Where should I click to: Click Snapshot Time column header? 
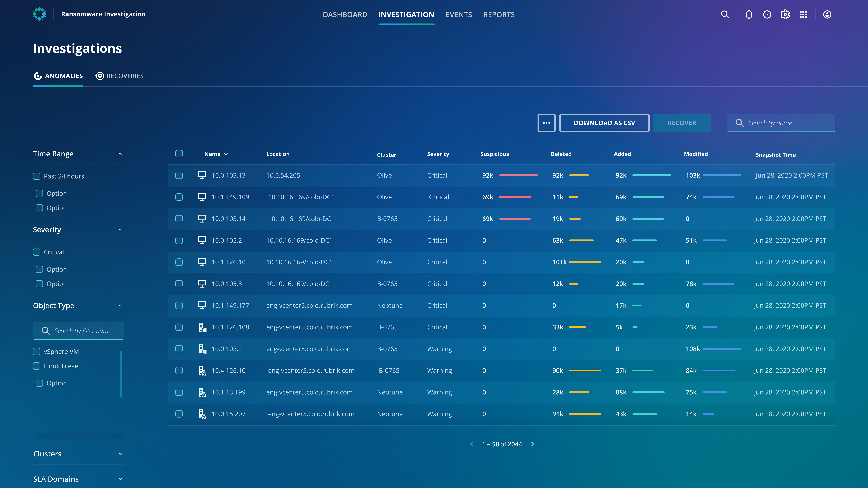776,155
